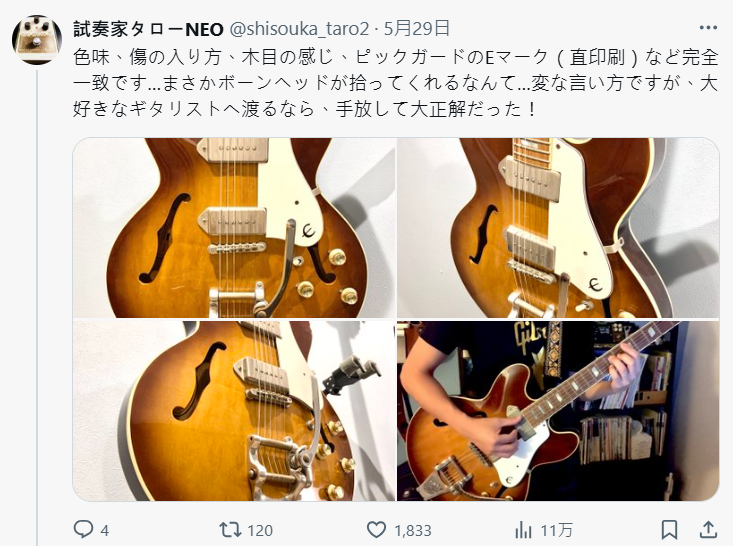Open the bottom-left Bigsby tailpiece photo
Screen dimensions: 733x546
pos(234,410)
